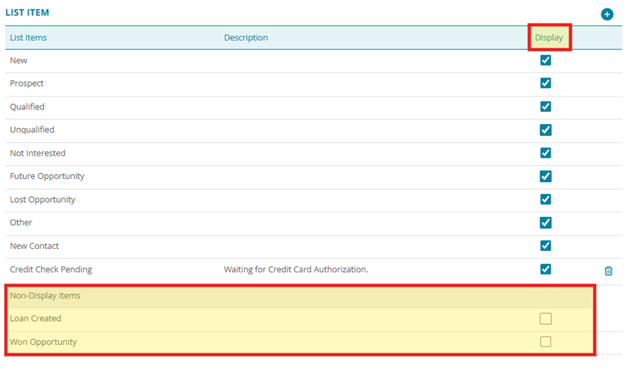Select the Other list item
Viewport: 632px width, 369px height.
point(21,223)
